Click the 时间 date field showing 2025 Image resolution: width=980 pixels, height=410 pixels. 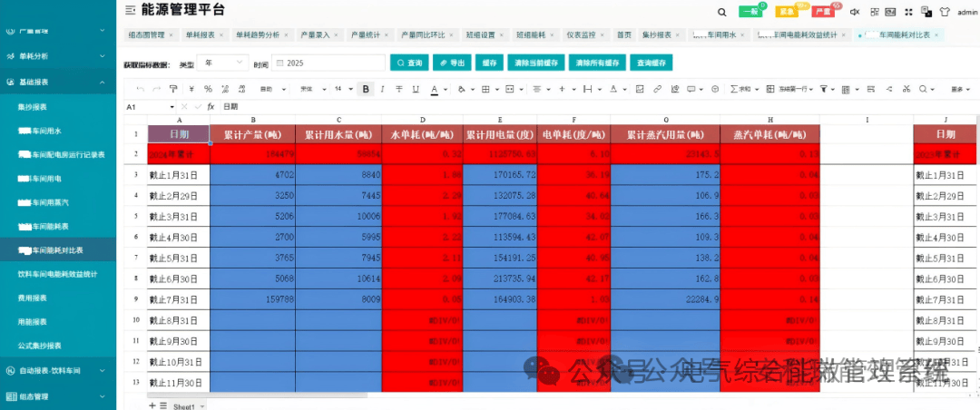point(328,63)
